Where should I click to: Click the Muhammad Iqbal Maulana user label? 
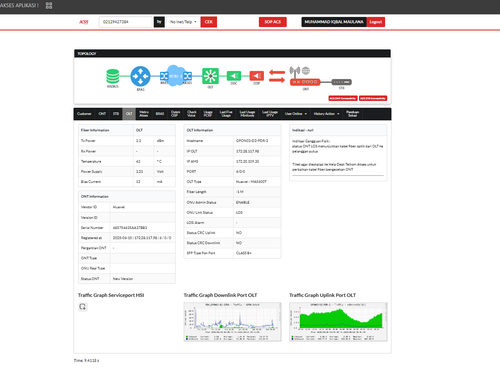point(334,22)
